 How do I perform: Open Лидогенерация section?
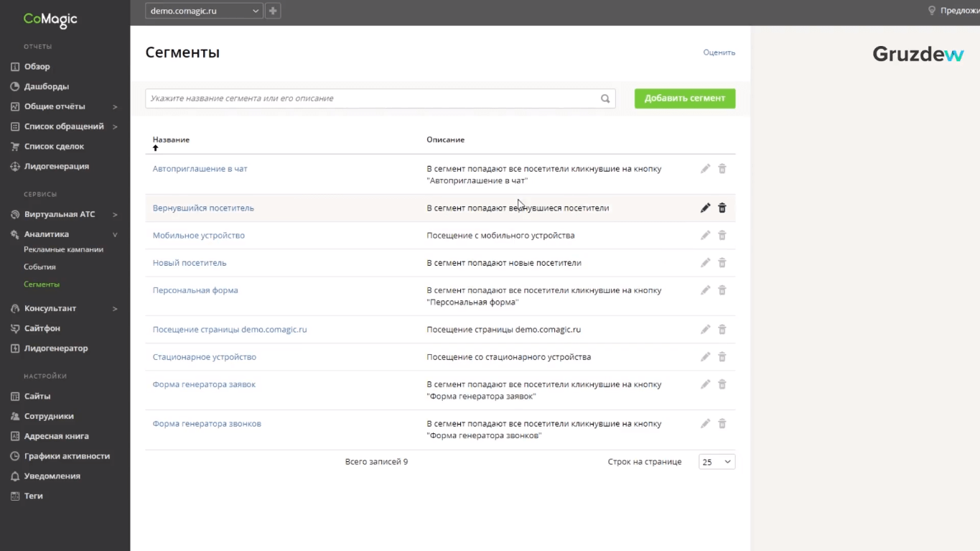pyautogui.click(x=56, y=167)
